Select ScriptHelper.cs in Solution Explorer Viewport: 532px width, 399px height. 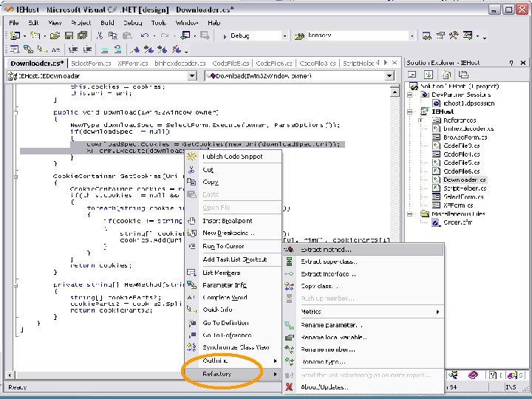(x=465, y=188)
